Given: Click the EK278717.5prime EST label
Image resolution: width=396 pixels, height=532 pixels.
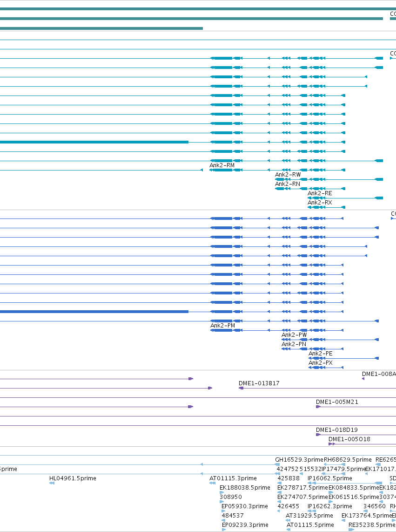Looking at the screenshot, I should tap(302, 488).
